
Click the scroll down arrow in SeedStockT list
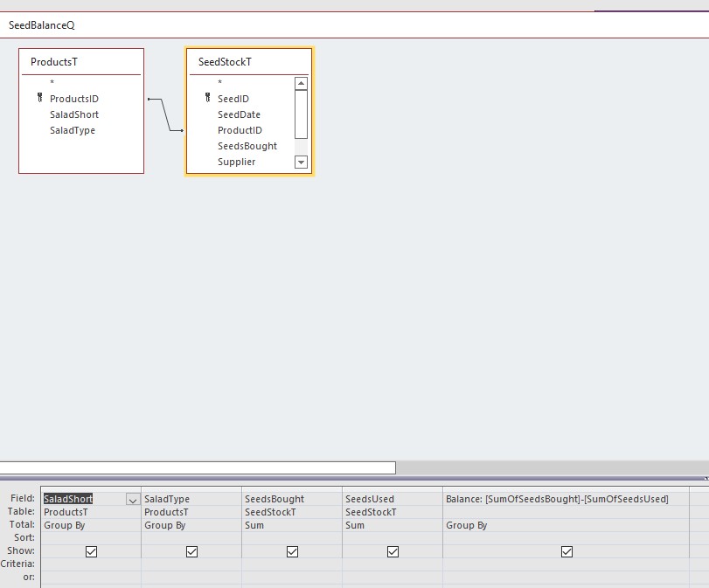301,162
